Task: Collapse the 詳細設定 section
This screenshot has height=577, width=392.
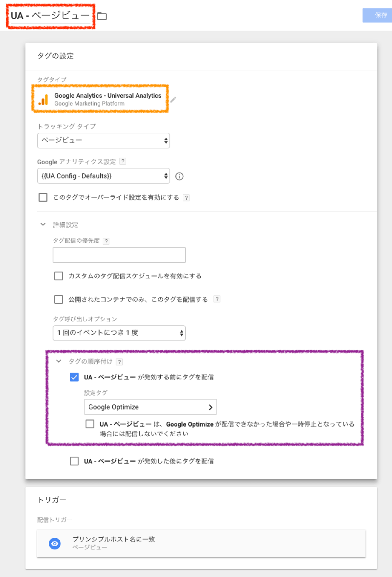Action: [43, 225]
